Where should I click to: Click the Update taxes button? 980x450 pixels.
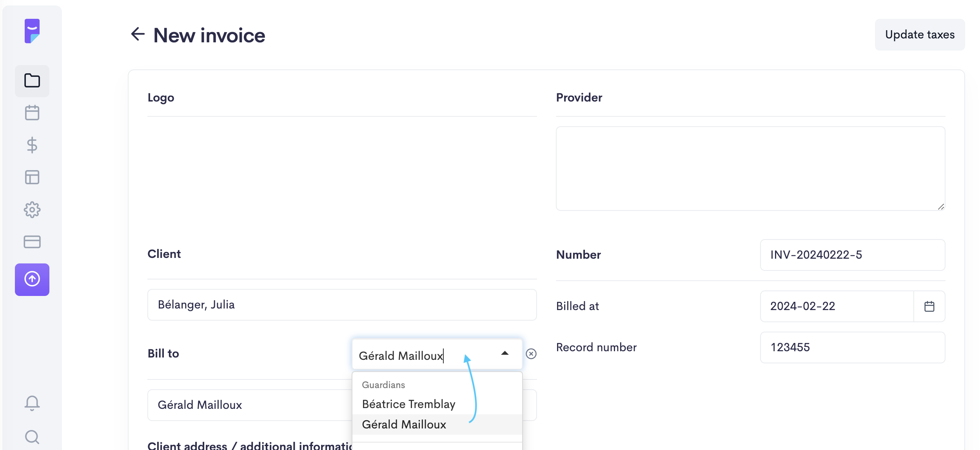(919, 34)
